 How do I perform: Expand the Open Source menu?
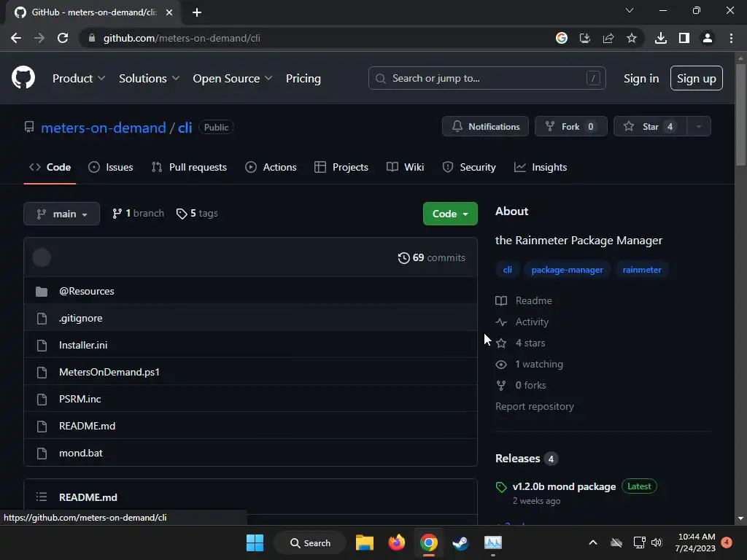[233, 78]
